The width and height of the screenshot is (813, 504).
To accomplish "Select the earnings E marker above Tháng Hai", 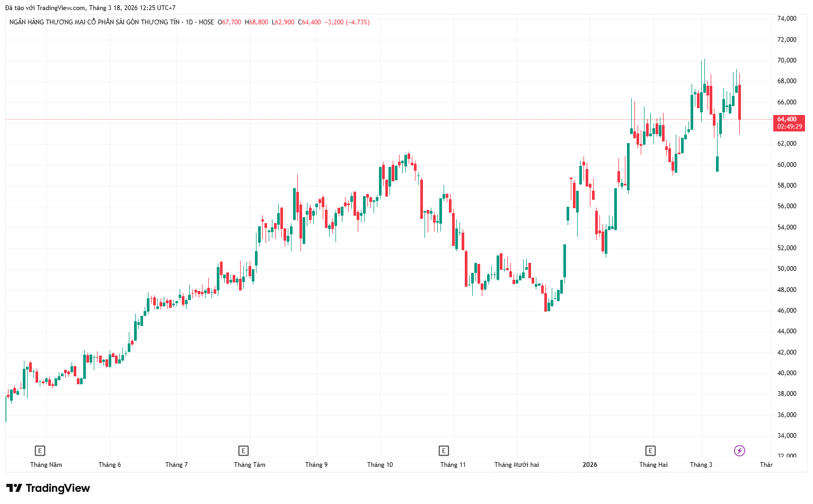I will point(650,451).
